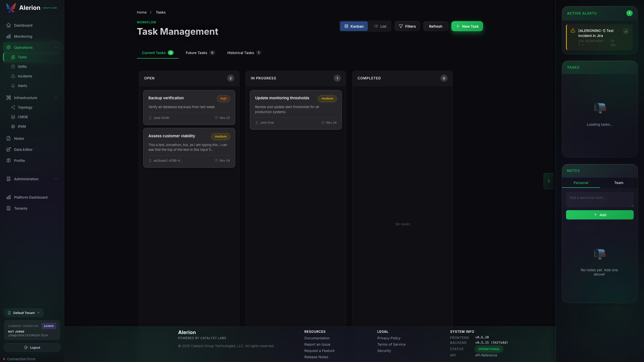
Task: Open the Default Tenant dropdown
Action: tap(24, 313)
